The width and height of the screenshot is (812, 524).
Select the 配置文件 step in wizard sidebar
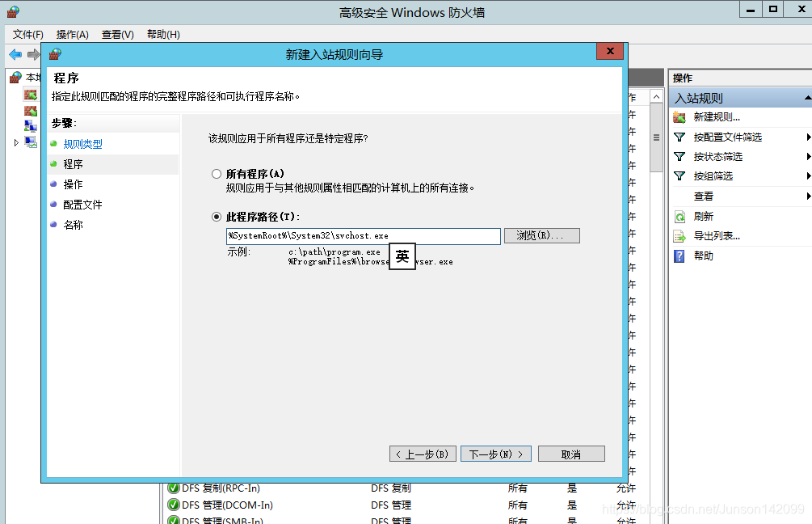[83, 205]
